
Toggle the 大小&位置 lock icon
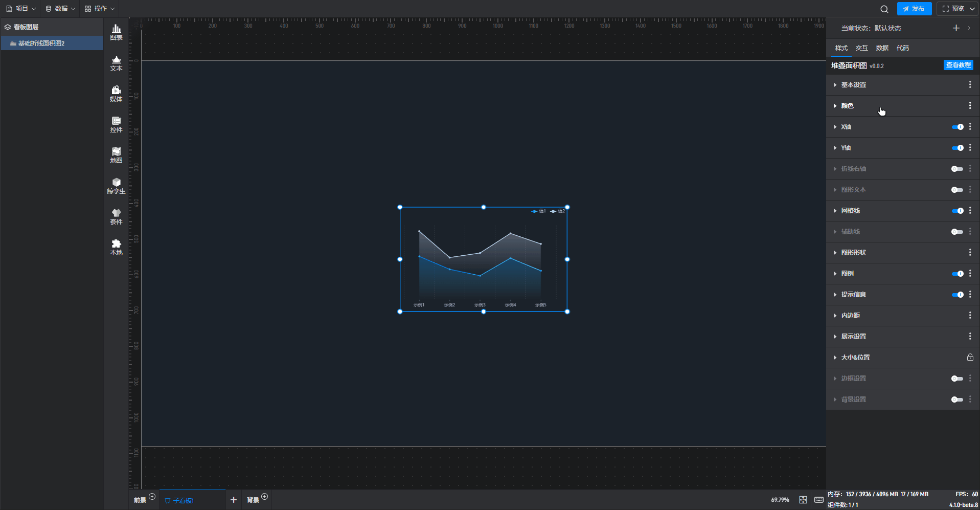point(970,358)
